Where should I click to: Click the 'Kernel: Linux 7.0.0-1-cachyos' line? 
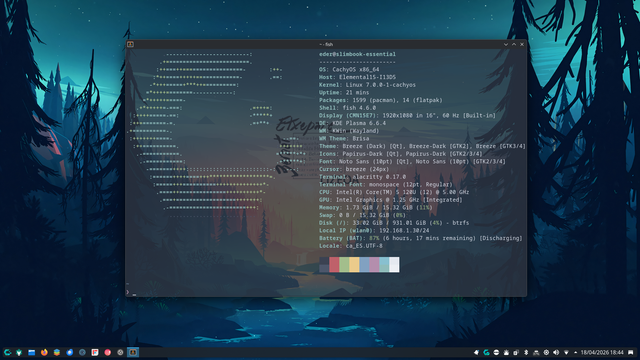[x=367, y=85]
